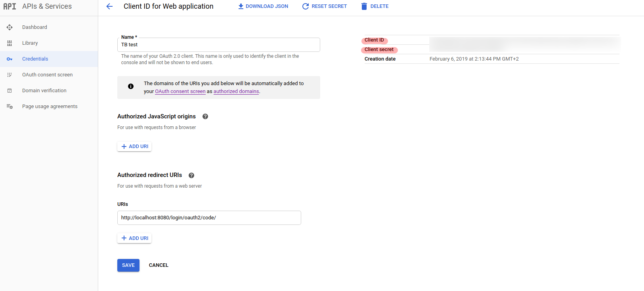Viewport: 644px width, 291px height.
Task: Click the OAuth consent screen icon
Action: click(10, 75)
